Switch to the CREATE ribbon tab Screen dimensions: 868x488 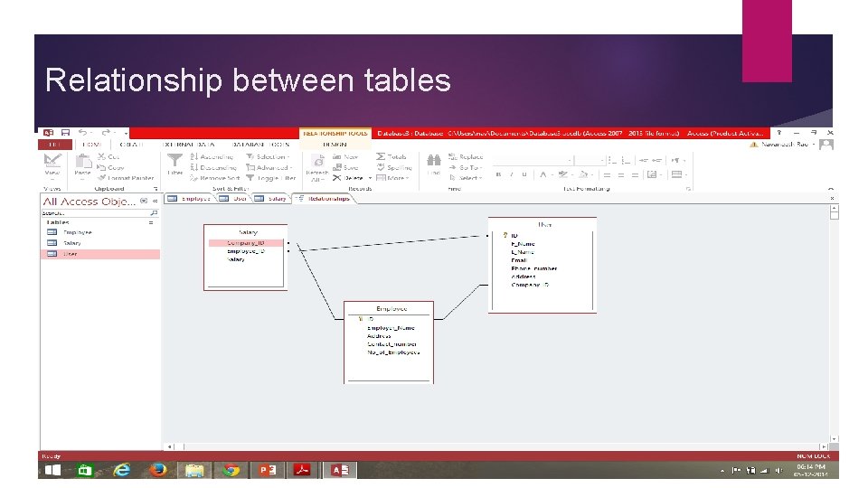pos(132,145)
